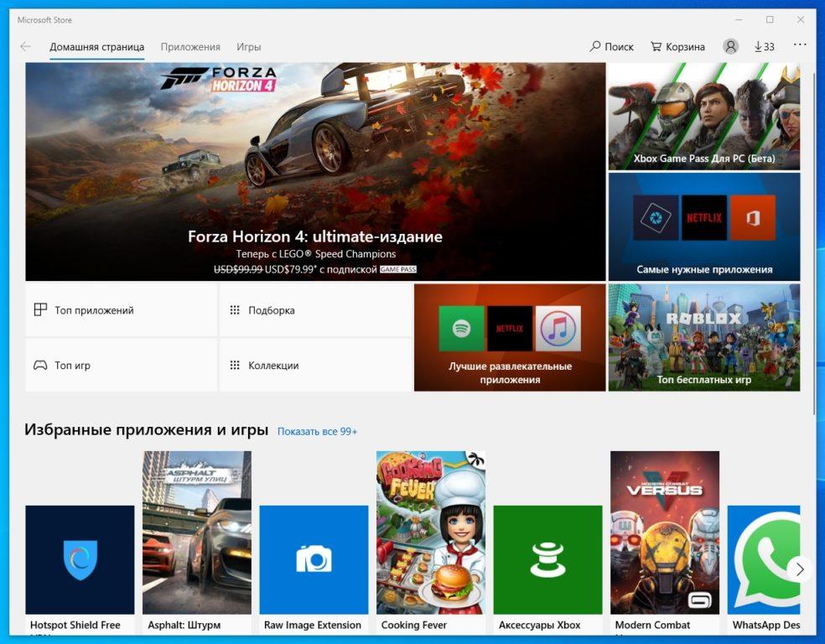Viewport: 825px width, 644px height.
Task: Click the back arrow navigation icon
Action: [25, 47]
